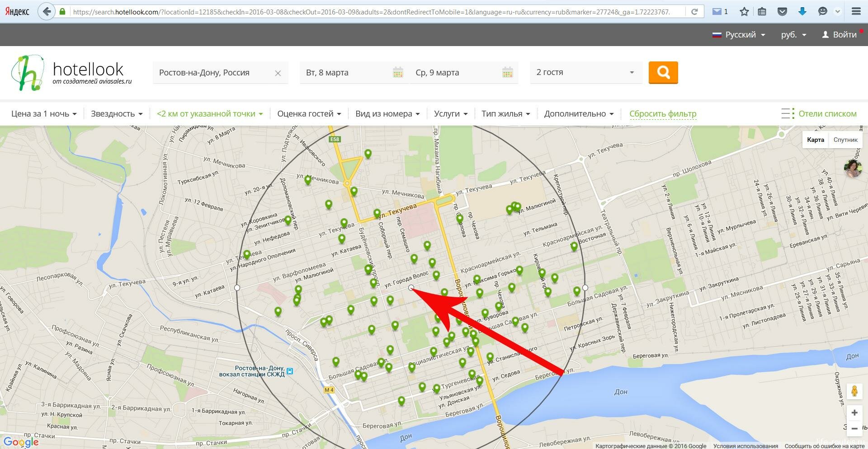Expand the 2 гостя guests dropdown
868x449 pixels.
585,72
